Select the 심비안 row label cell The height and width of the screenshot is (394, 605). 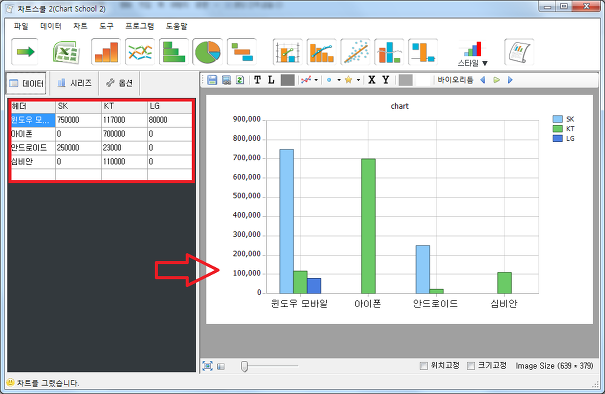coord(33,162)
